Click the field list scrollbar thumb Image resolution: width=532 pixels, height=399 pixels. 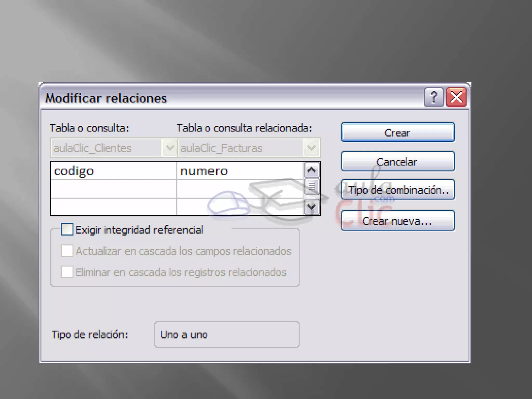coord(312,186)
